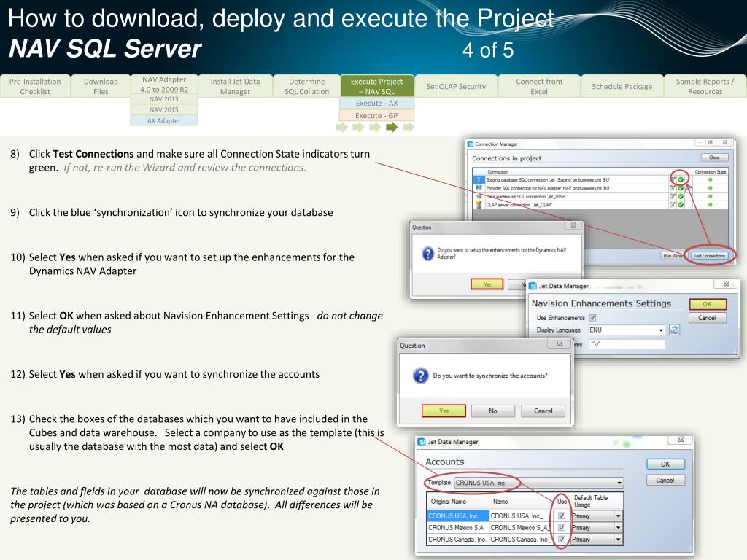
Task: Click Run Wizard button in Connection Manager
Action: [673, 256]
